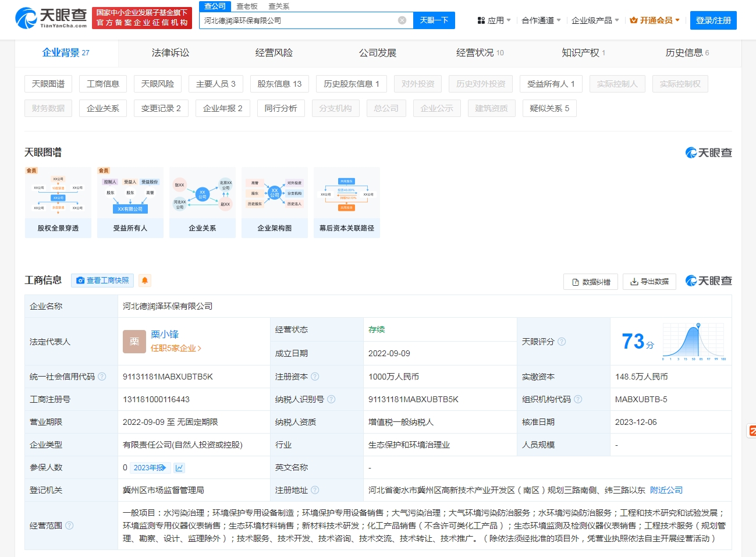Image resolution: width=756 pixels, height=557 pixels.
Task: Click help icon next to 统一社会信用代码
Action: click(102, 377)
